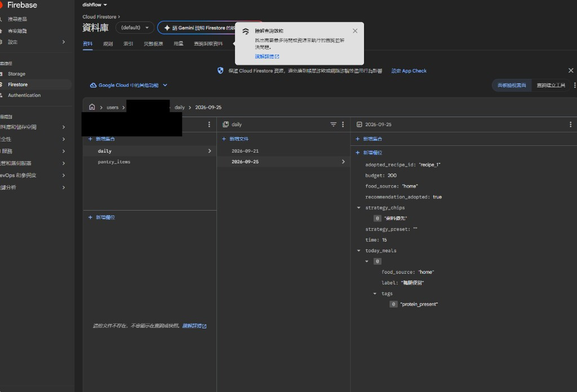Click the recommendation_adopted field
Viewport: 577px width, 392px height.
tap(403, 197)
